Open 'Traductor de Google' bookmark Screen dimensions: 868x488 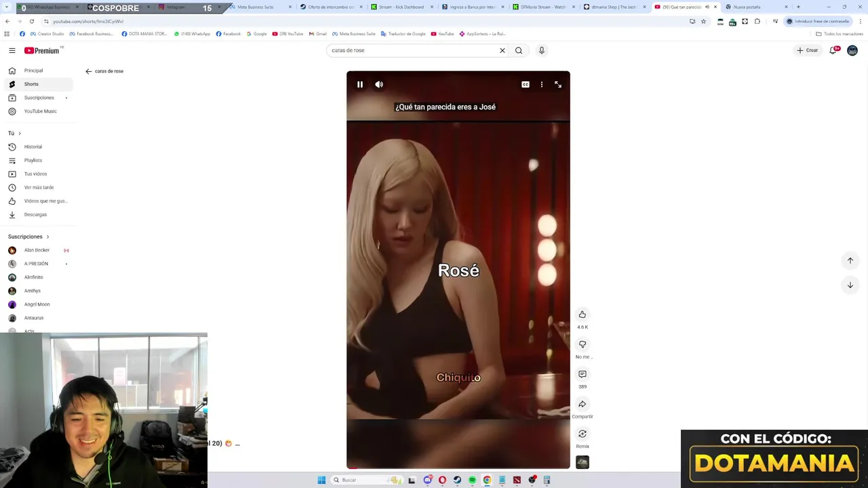click(x=403, y=34)
